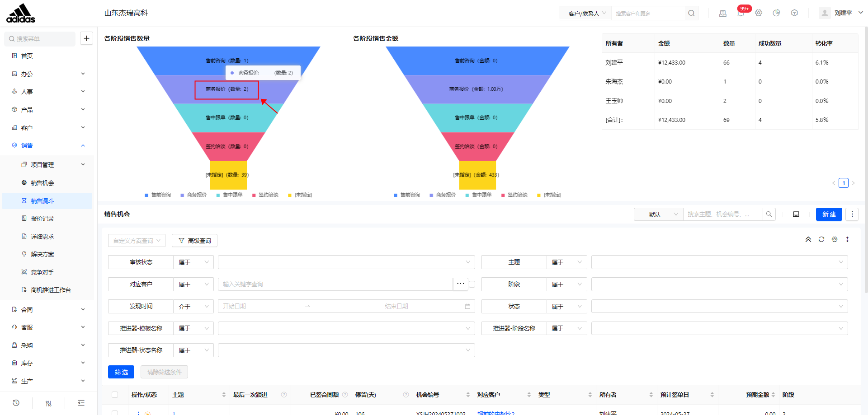The width and height of the screenshot is (868, 415).
Task: Open the 默认 view dropdown
Action: click(x=658, y=214)
